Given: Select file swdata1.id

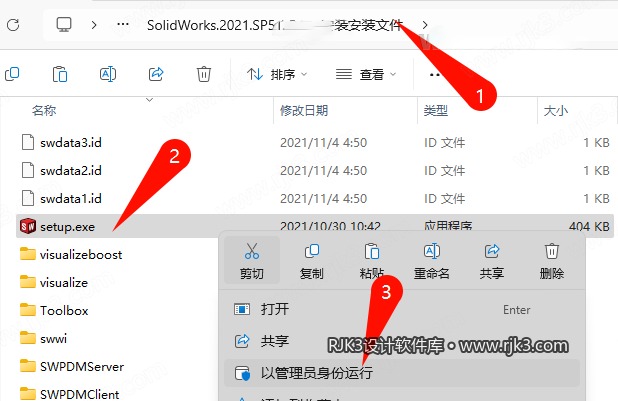Looking at the screenshot, I should coord(71,198).
